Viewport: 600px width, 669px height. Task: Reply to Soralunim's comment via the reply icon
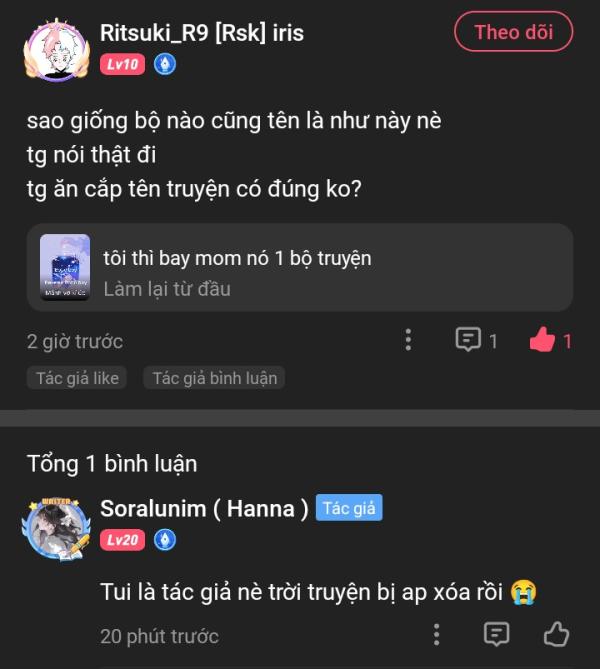(496, 634)
